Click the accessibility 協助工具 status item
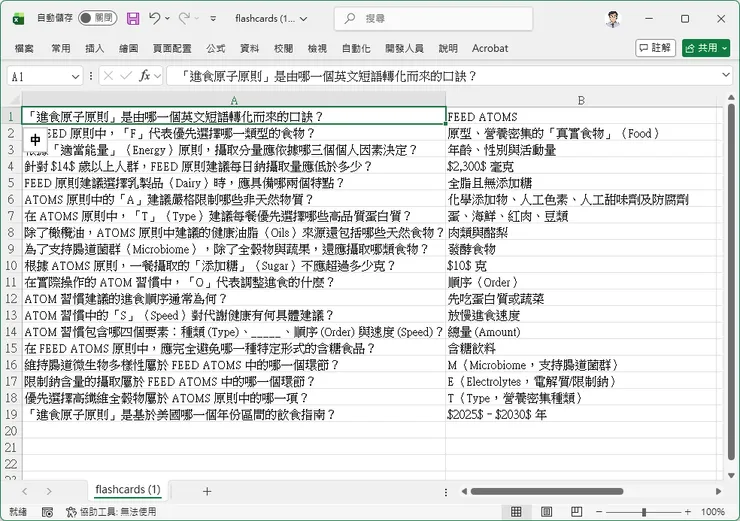The image size is (740, 521). pos(111,512)
